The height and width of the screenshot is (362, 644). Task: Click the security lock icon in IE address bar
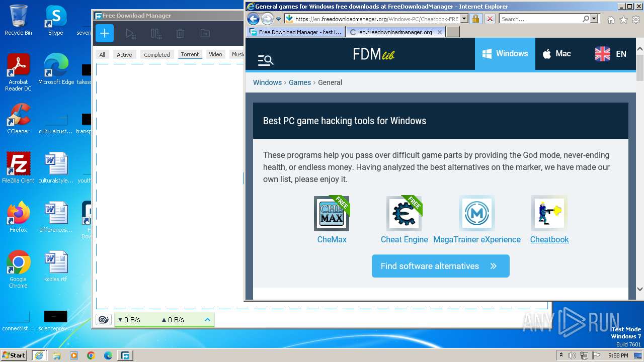476,19
